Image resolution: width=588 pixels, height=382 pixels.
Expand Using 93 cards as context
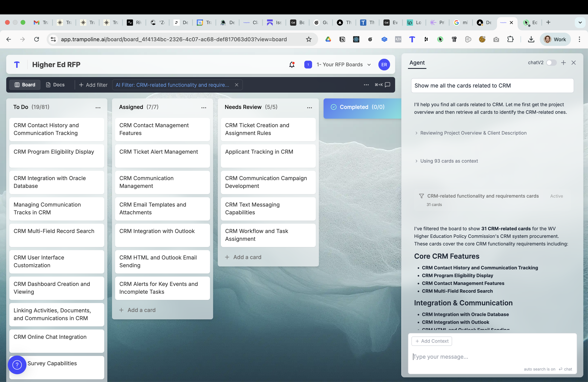(449, 161)
